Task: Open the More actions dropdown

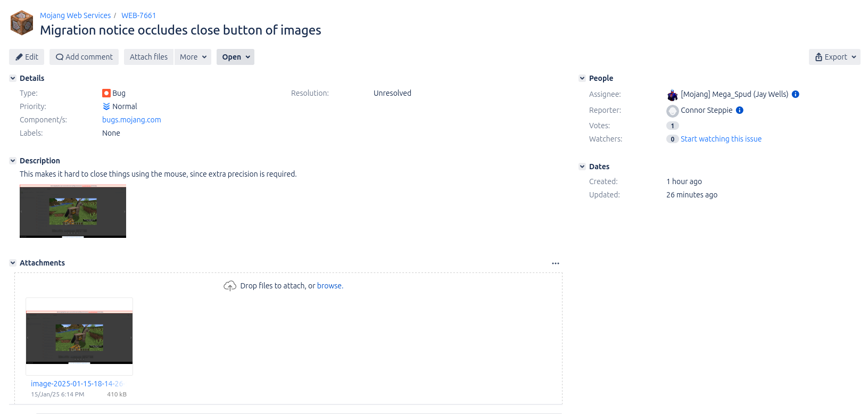Action: pos(193,57)
